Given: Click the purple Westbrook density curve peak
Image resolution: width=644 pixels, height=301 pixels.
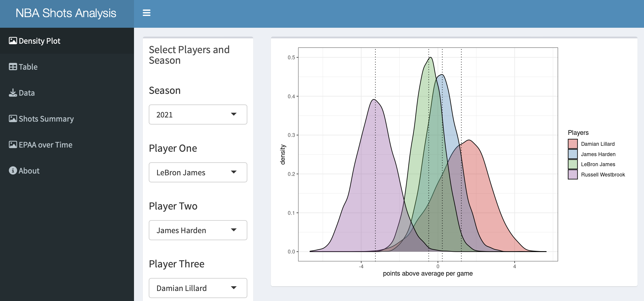Looking at the screenshot, I should pyautogui.click(x=374, y=100).
